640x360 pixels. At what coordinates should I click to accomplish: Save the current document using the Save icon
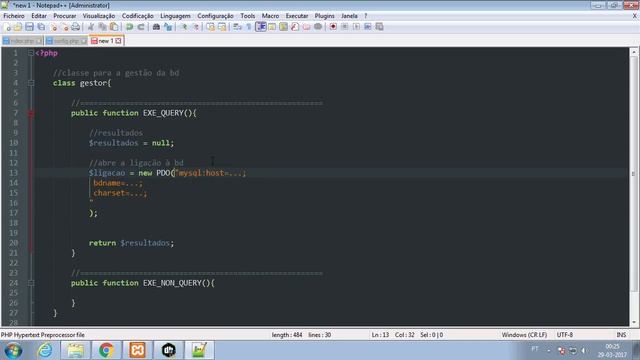29,27
